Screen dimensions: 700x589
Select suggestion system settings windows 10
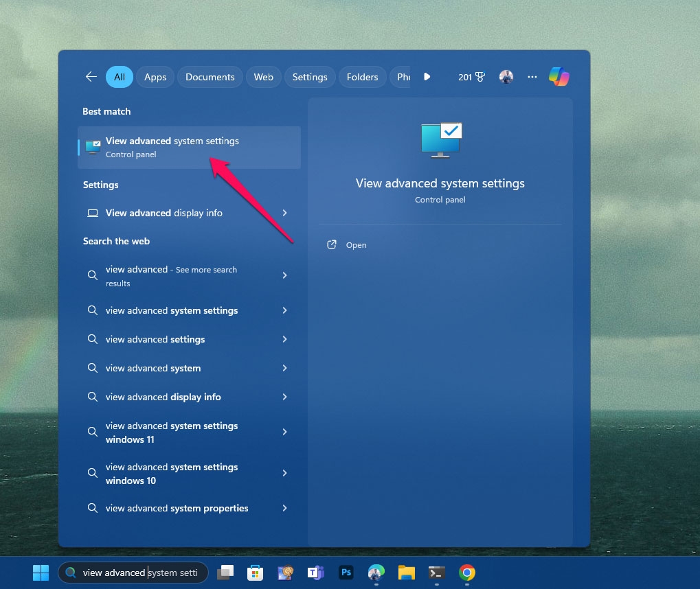point(190,474)
